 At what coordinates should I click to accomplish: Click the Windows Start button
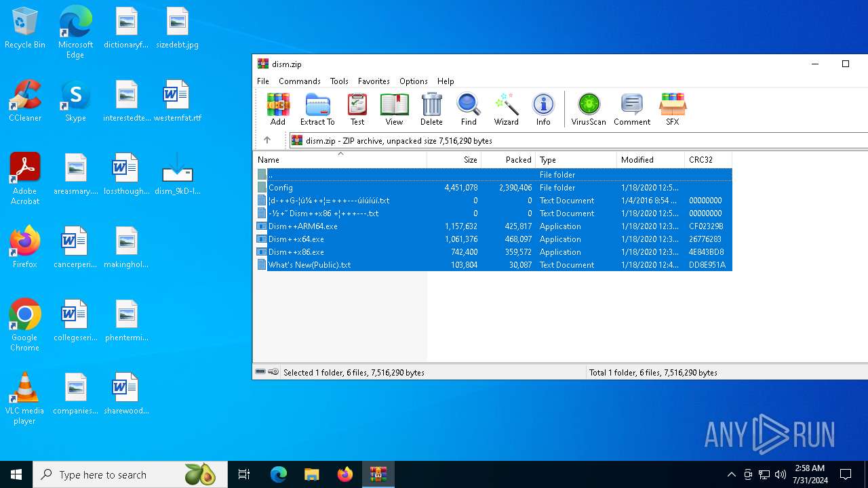[x=16, y=474]
